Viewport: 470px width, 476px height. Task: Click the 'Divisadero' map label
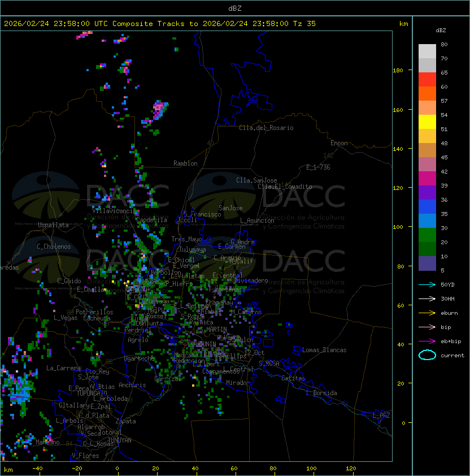click(x=251, y=280)
